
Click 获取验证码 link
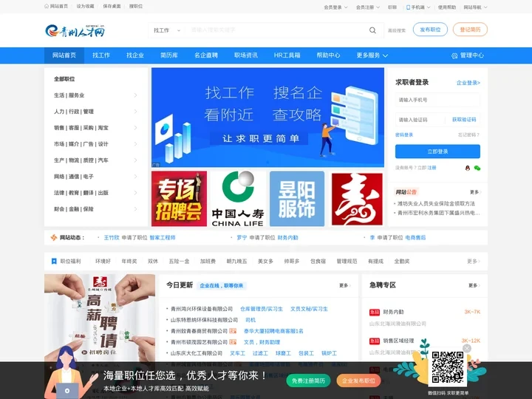point(464,120)
